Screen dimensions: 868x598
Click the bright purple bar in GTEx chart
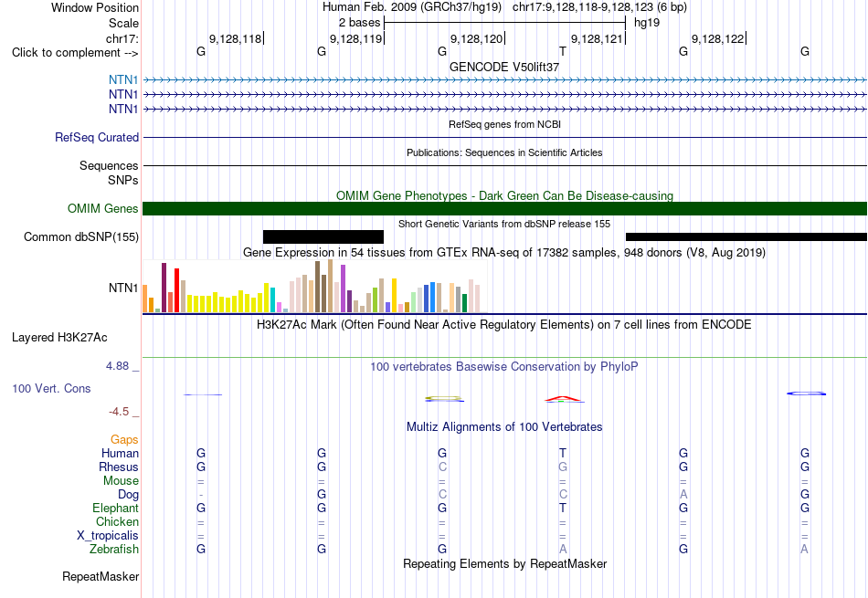click(x=343, y=289)
